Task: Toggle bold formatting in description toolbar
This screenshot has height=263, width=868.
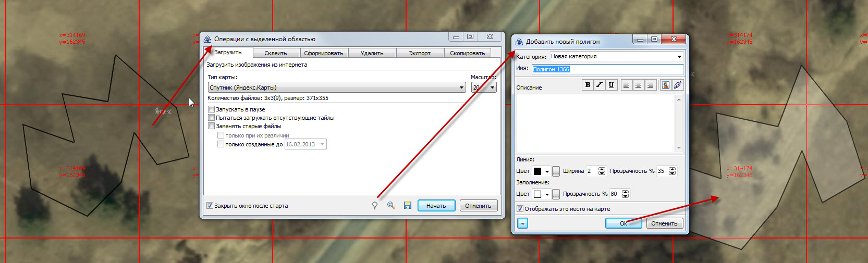Action: tap(588, 85)
